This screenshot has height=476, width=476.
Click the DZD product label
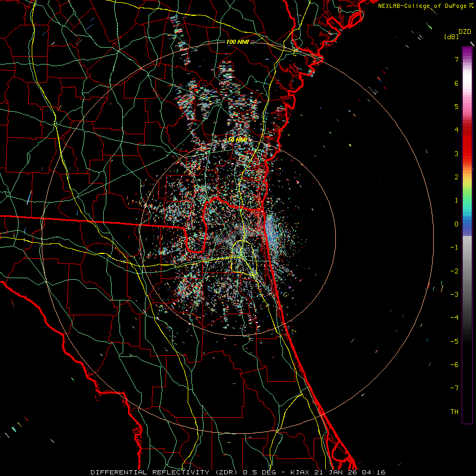pyautogui.click(x=465, y=32)
